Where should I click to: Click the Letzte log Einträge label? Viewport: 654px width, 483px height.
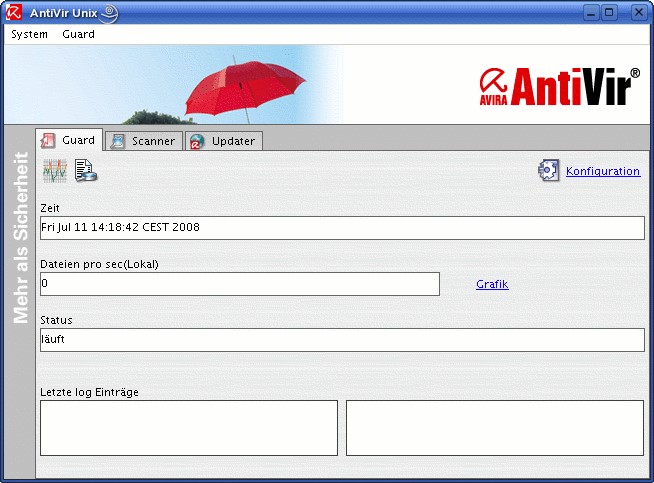(x=89, y=392)
